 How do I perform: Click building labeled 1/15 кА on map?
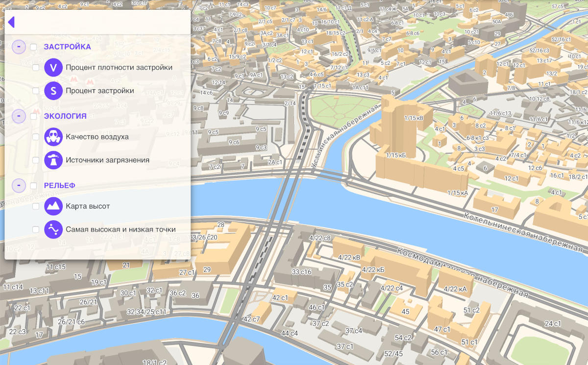(458, 193)
